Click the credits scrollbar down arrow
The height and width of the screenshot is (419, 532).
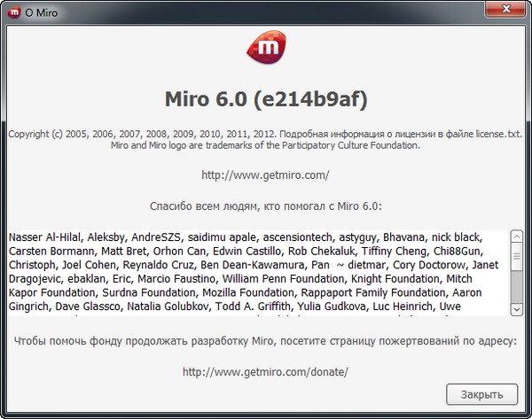click(517, 309)
